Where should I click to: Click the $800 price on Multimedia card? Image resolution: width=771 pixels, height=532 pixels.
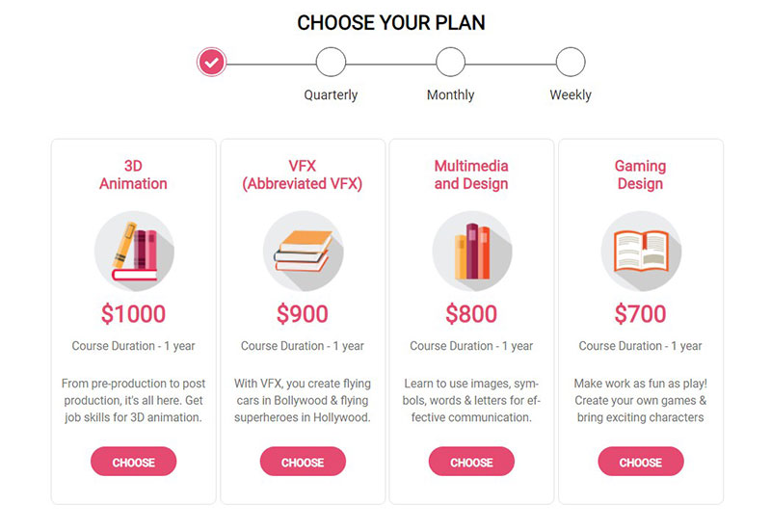[471, 313]
